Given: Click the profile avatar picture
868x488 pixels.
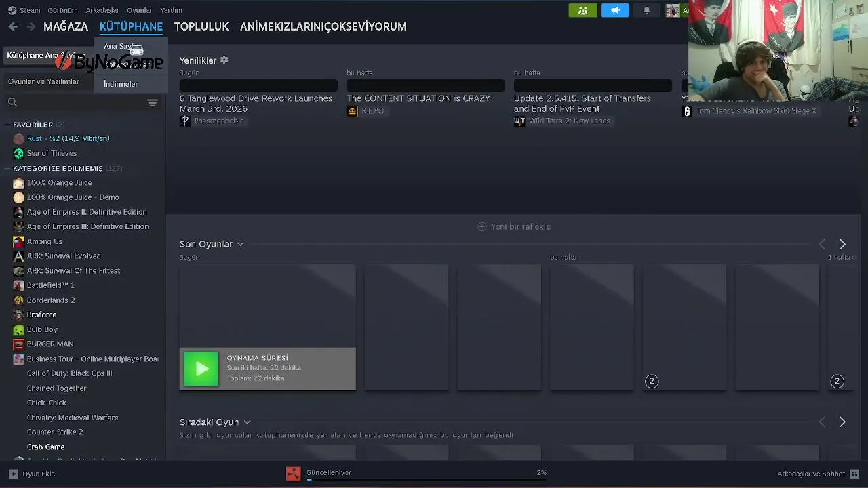Looking at the screenshot, I should pos(672,10).
